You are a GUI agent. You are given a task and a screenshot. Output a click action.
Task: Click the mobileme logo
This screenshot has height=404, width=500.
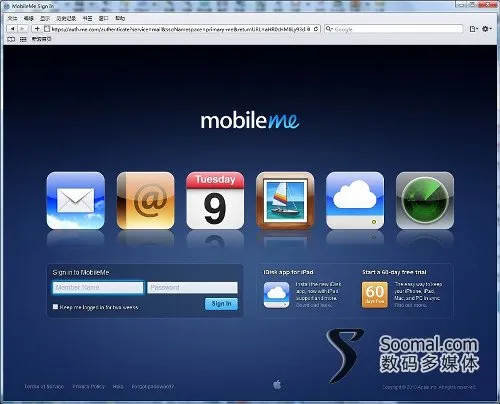(x=250, y=121)
